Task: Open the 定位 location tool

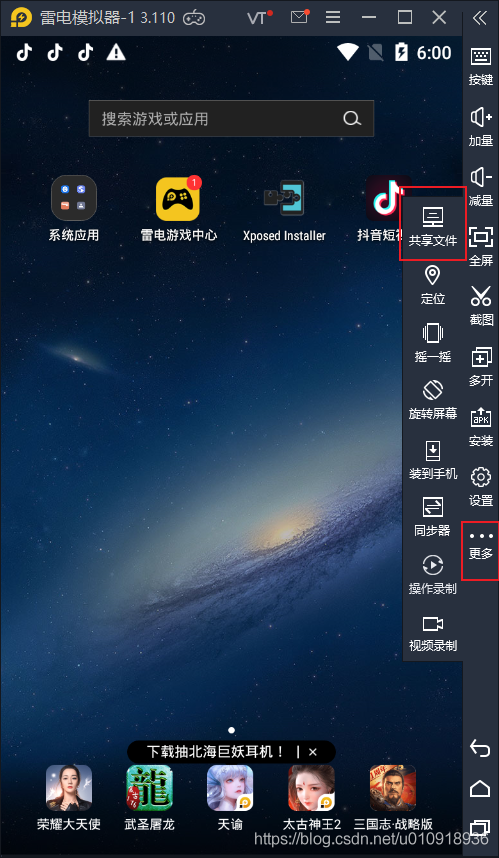Action: tap(432, 285)
